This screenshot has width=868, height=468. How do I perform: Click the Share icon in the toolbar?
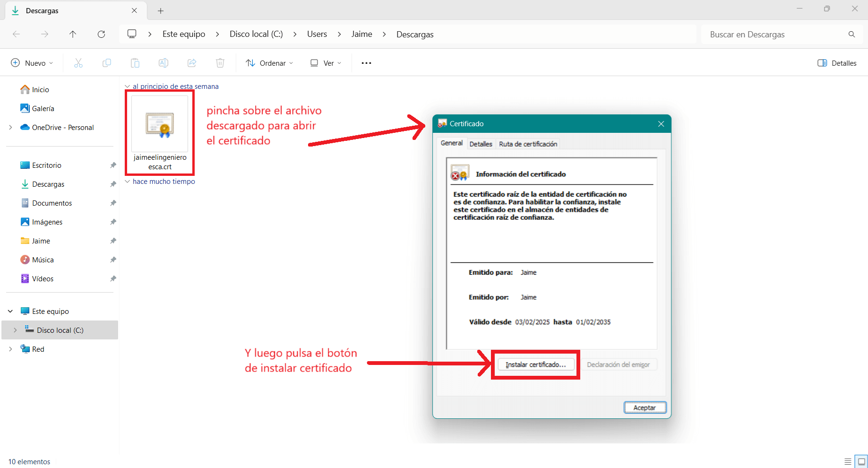pyautogui.click(x=192, y=62)
